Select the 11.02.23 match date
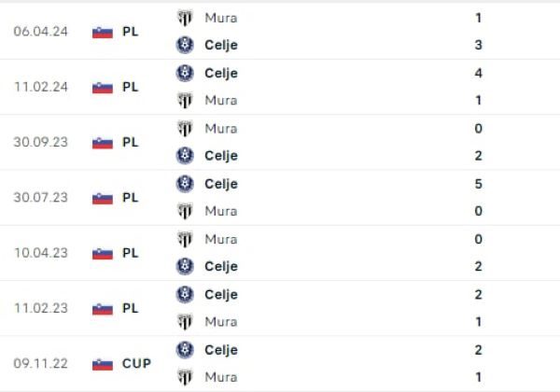This screenshot has height=392, width=560. click(38, 308)
